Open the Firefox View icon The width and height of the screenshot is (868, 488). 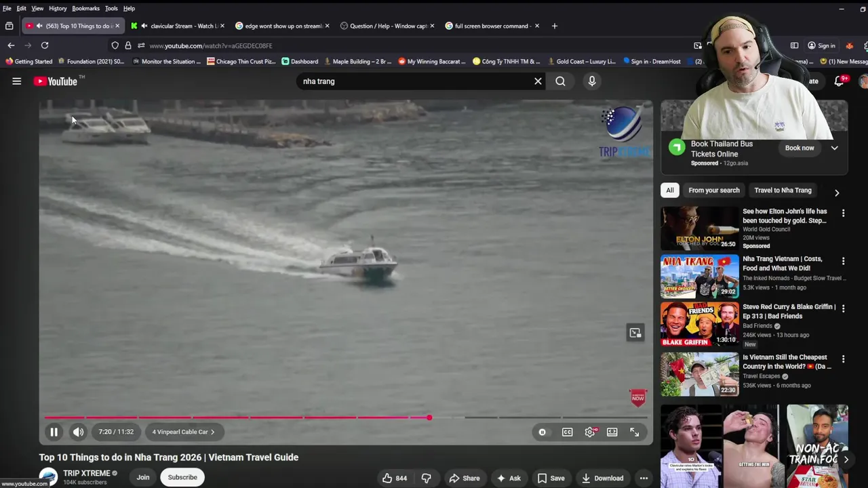(9, 26)
